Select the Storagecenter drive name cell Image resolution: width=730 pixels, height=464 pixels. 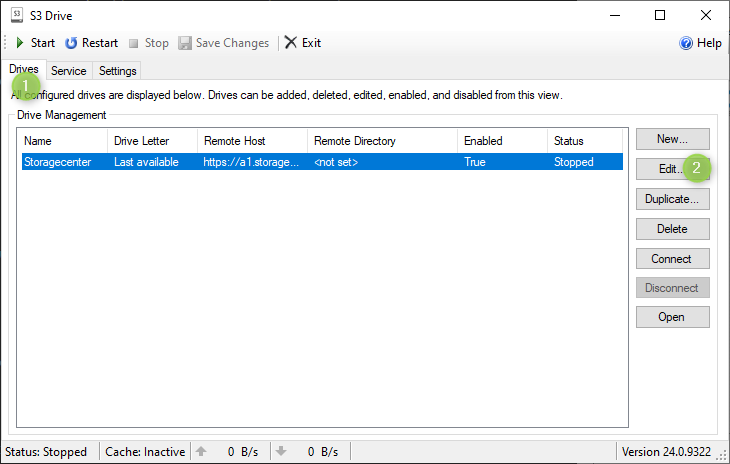pyautogui.click(x=57, y=162)
